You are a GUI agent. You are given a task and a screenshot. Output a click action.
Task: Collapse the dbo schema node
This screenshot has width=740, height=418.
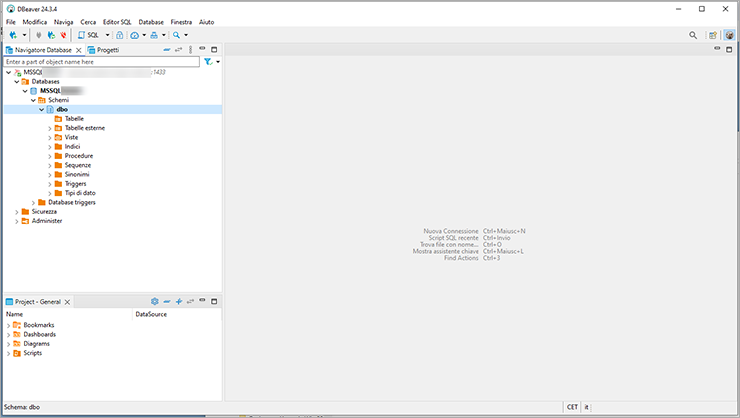point(42,109)
